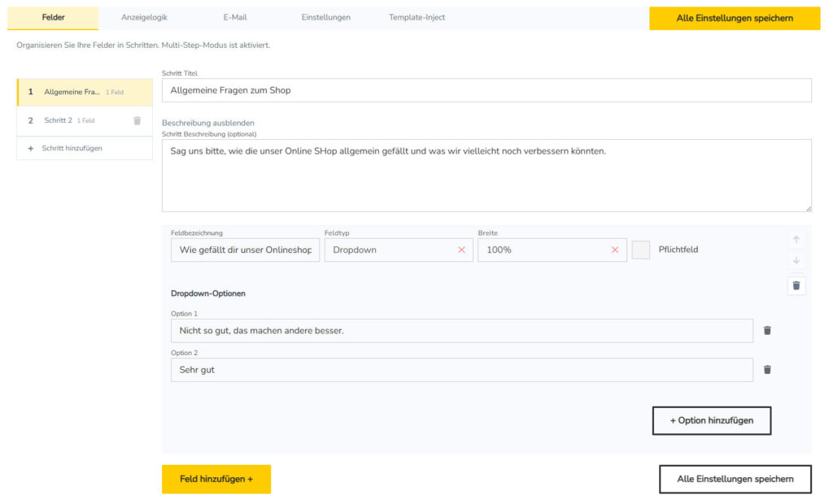833x504 pixels.
Task: Switch to the Anzeigelogik tab
Action: [144, 16]
